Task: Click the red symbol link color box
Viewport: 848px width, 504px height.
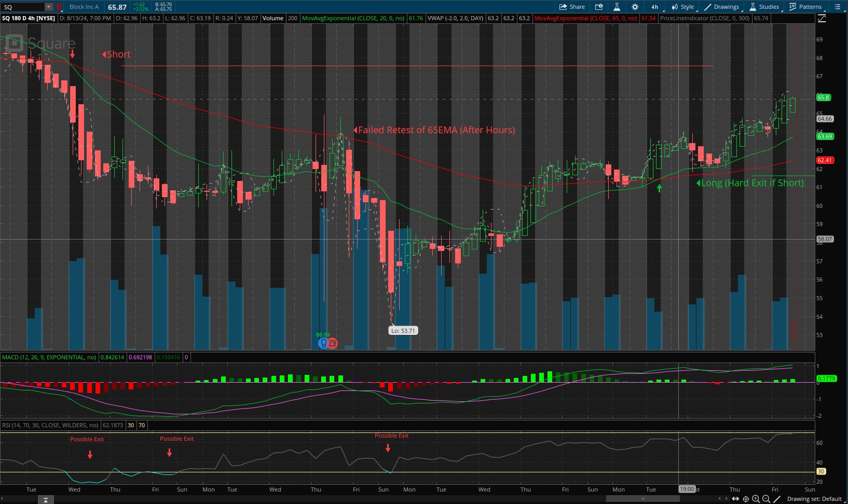Action: (x=59, y=7)
